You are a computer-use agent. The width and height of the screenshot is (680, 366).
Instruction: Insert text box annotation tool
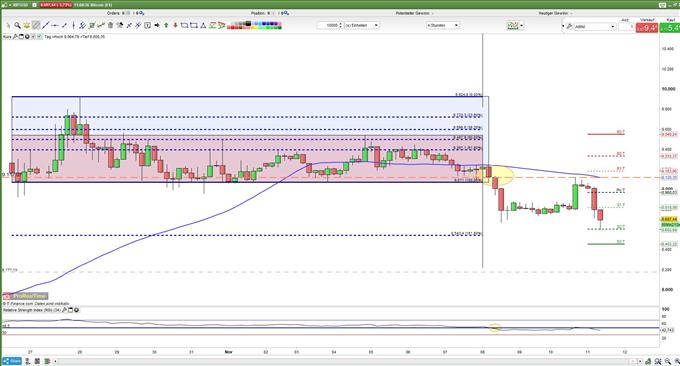(147, 26)
